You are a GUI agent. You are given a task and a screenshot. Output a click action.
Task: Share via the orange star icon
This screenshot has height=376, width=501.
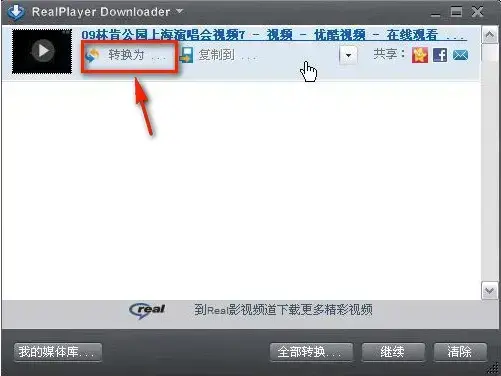click(x=420, y=55)
